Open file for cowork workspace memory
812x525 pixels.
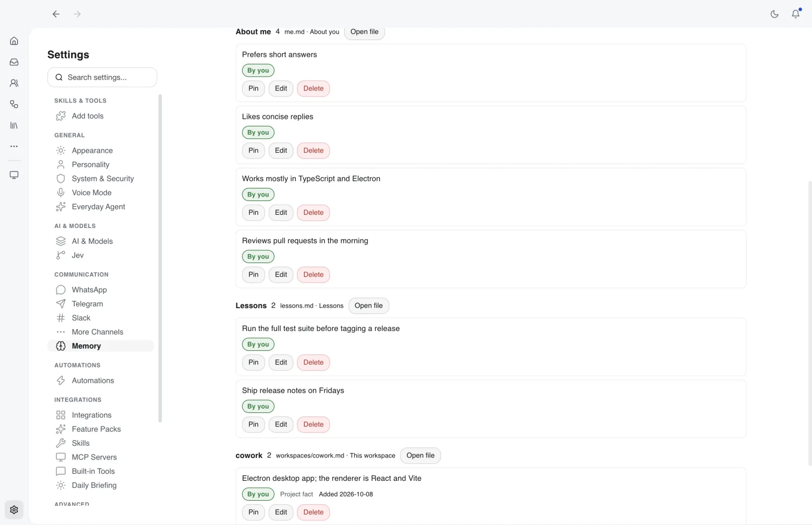click(x=420, y=455)
